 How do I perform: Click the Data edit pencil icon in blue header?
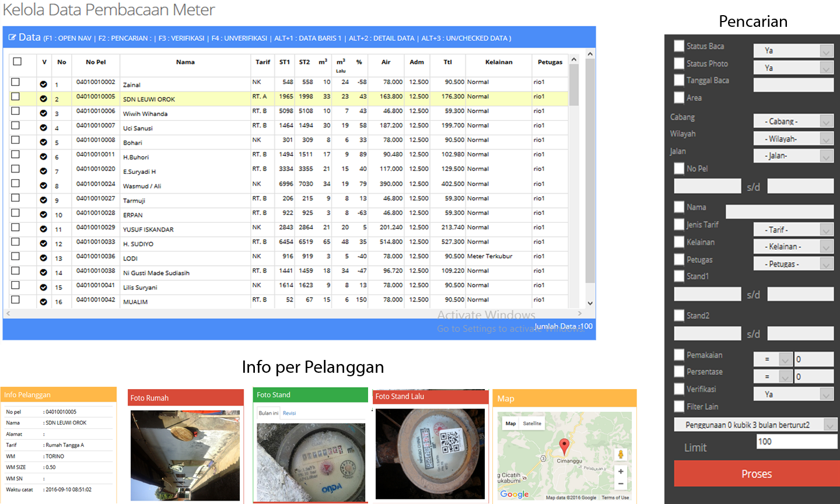point(13,37)
